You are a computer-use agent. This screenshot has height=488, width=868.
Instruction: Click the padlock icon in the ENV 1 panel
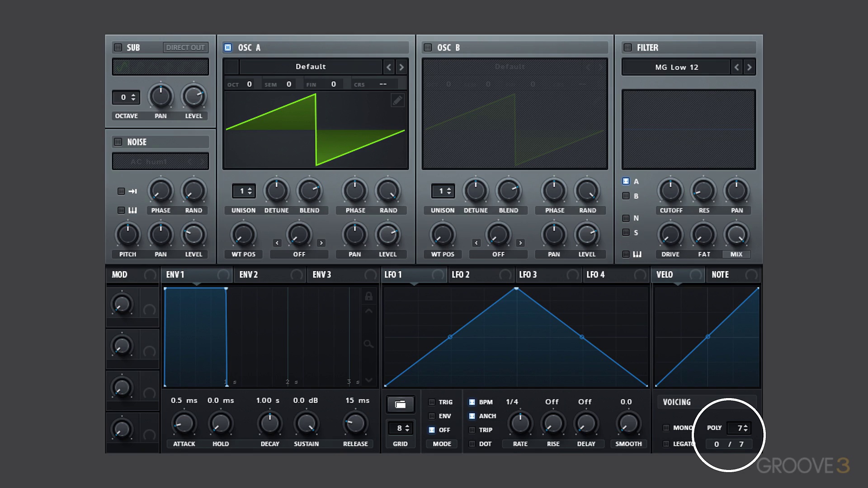pos(369,297)
